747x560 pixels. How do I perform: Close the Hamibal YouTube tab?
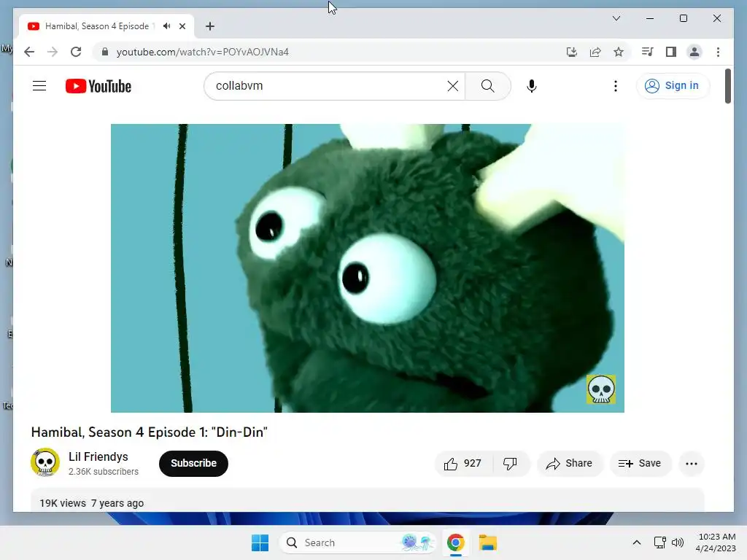point(182,26)
